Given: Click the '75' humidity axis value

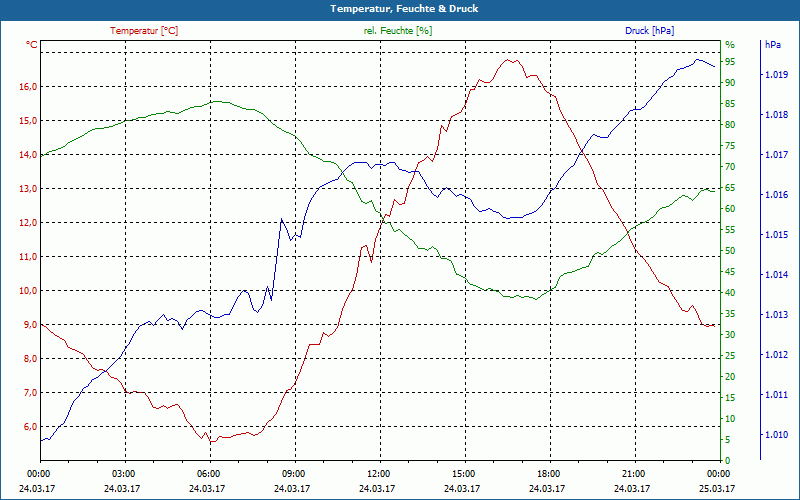Looking at the screenshot, I should (730, 146).
